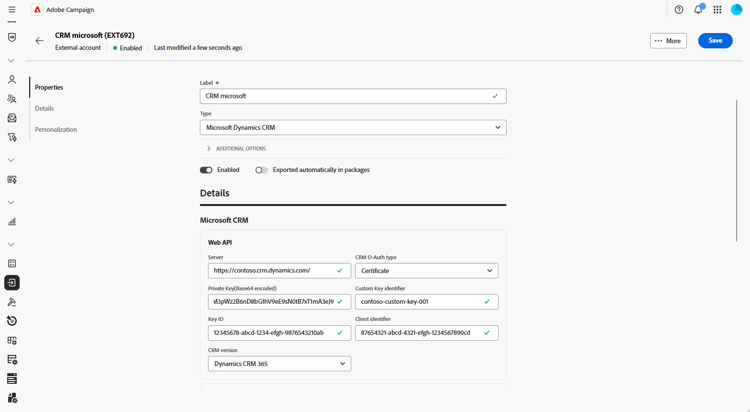Open the Help question mark icon

679,10
